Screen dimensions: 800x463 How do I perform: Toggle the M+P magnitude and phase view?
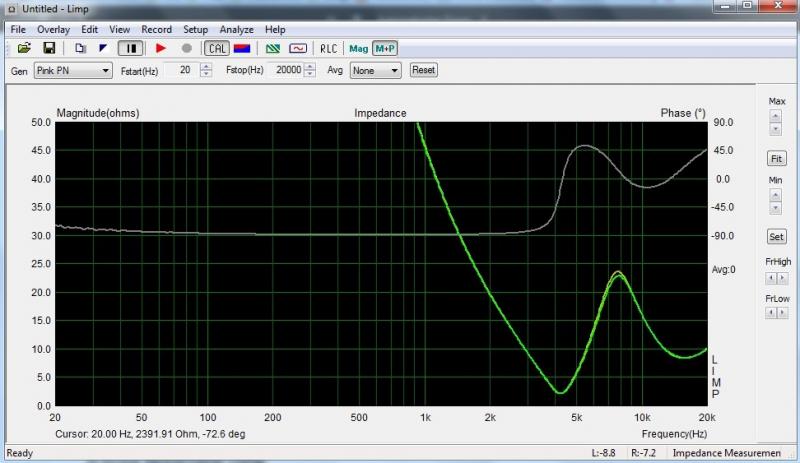click(x=385, y=48)
